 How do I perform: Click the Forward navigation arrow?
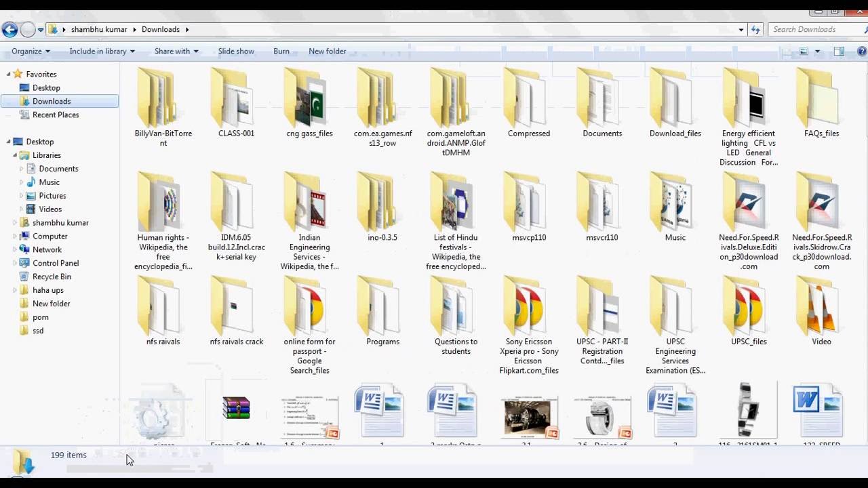[27, 29]
